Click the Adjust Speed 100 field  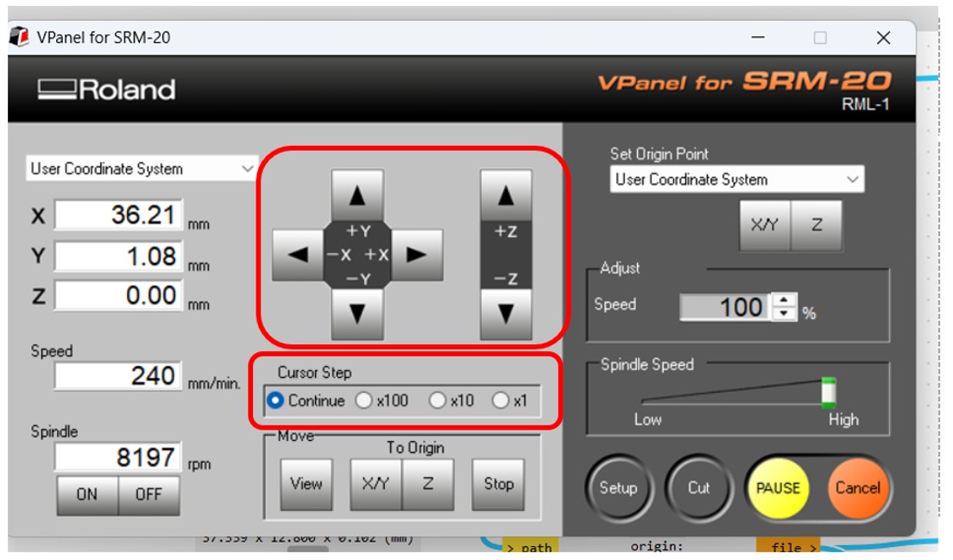pos(726,306)
